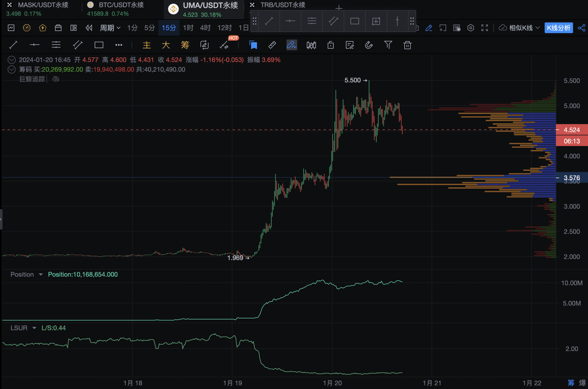This screenshot has width=588, height=389.
Task: Click the 主 main force indicator
Action: (147, 45)
